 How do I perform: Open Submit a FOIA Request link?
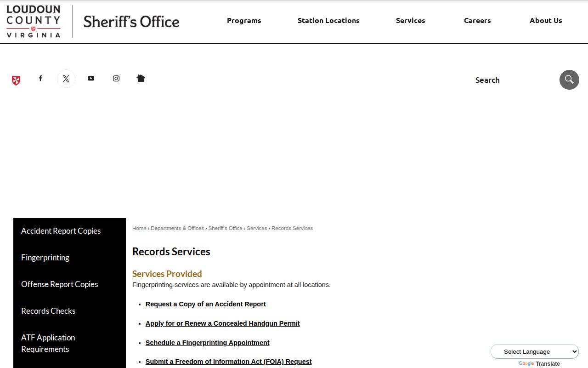point(229,362)
